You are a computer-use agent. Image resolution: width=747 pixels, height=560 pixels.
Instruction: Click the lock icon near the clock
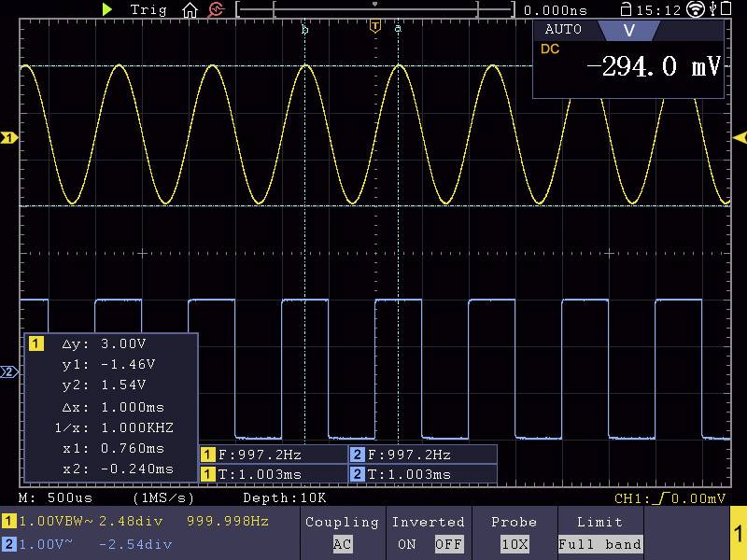626,10
